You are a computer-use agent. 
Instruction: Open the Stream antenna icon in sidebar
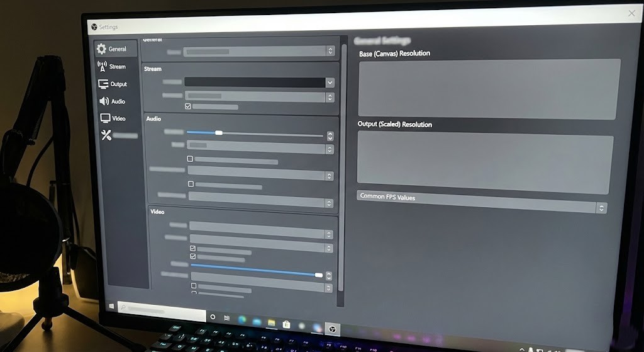102,65
